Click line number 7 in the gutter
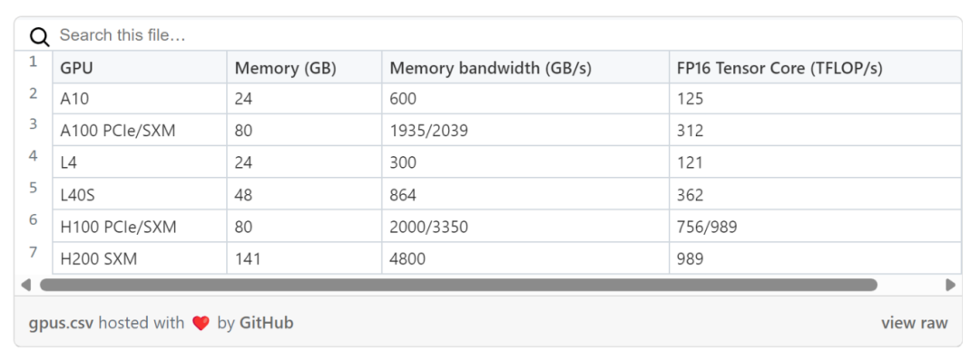Image resolution: width=980 pixels, height=361 pixels. coord(34,251)
